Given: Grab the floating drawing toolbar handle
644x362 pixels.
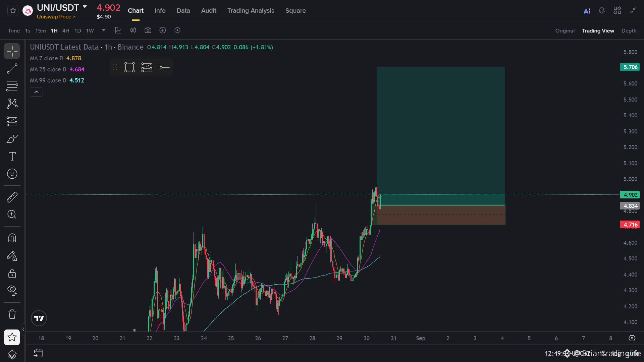Looking at the screenshot, I should click(115, 67).
